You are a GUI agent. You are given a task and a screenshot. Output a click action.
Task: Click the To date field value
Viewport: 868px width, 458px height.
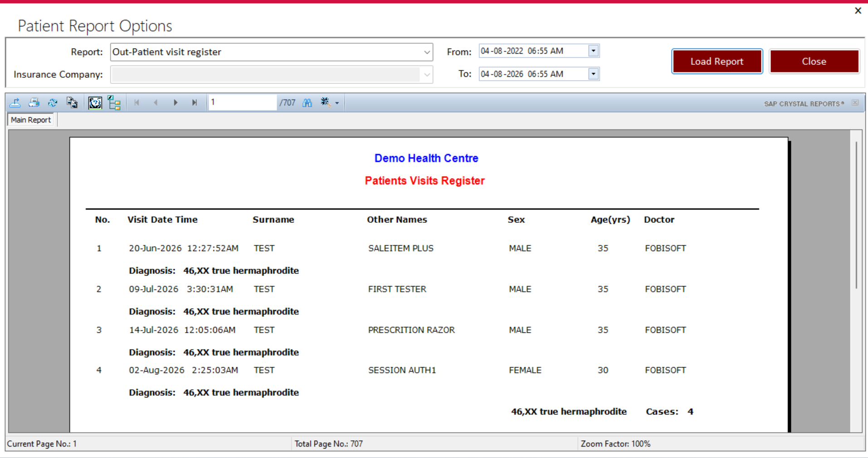tap(522, 74)
